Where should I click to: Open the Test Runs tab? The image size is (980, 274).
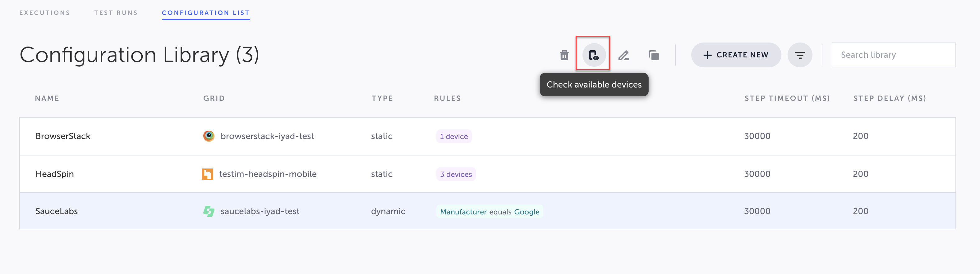116,13
